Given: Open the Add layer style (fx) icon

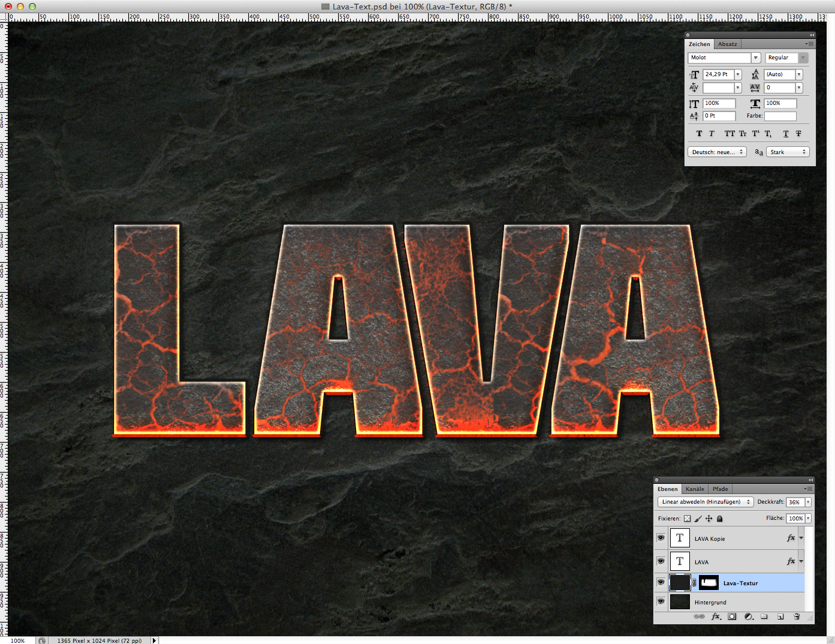Looking at the screenshot, I should [715, 616].
